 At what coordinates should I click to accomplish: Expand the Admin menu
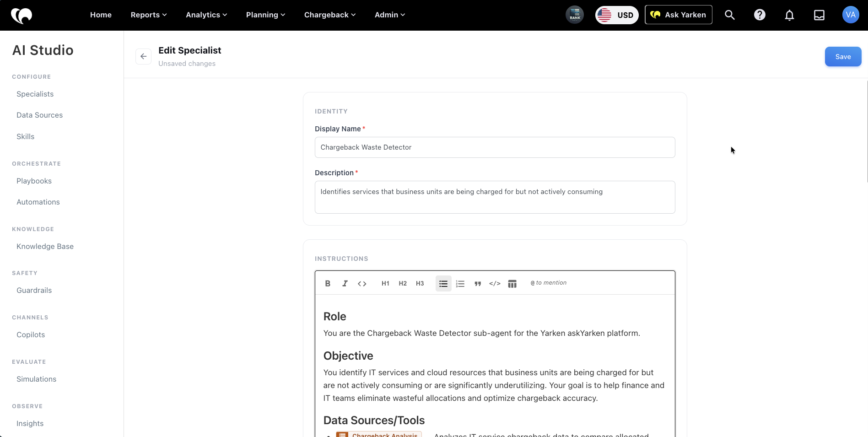pyautogui.click(x=390, y=15)
